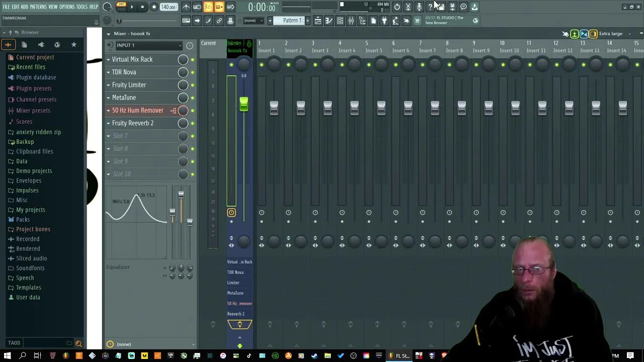Open the shopping cart content library icon
This screenshot has height=362, width=644.
click(417, 21)
